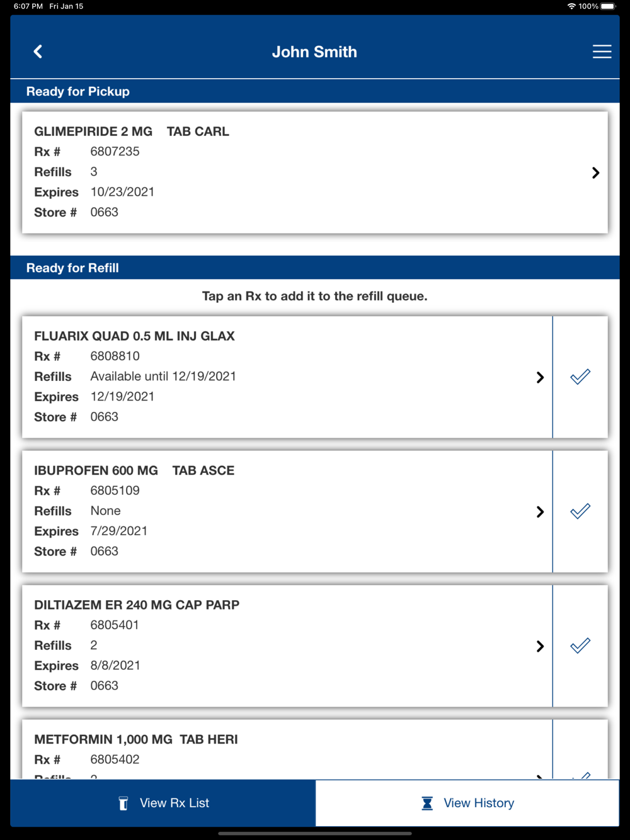Tap the pill bottle icon for Rx List

pyautogui.click(x=123, y=803)
